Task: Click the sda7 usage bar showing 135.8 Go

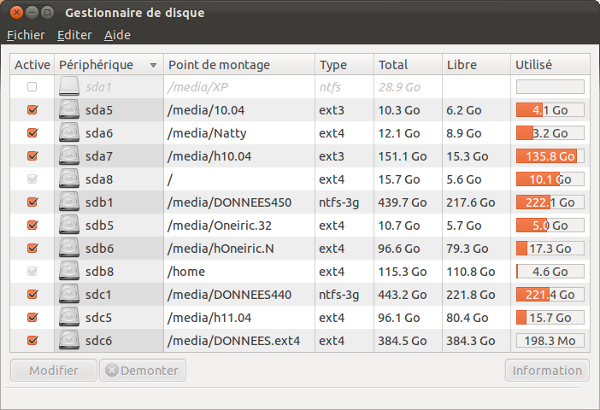Action: point(549,156)
